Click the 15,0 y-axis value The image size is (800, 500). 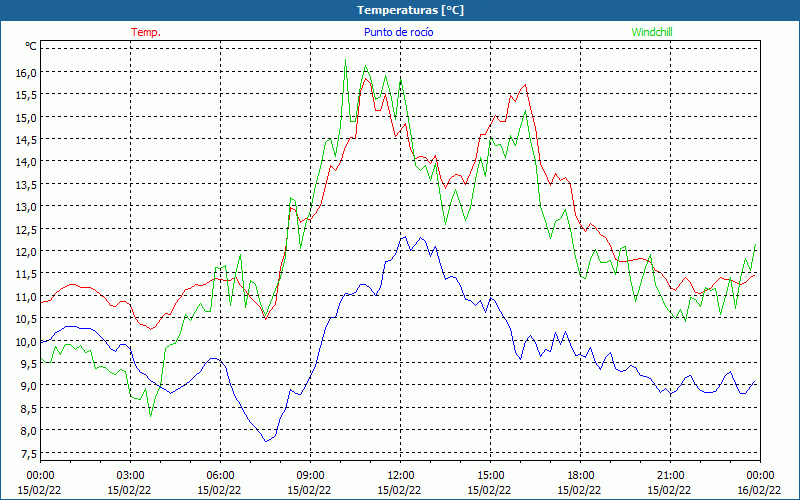click(x=27, y=117)
